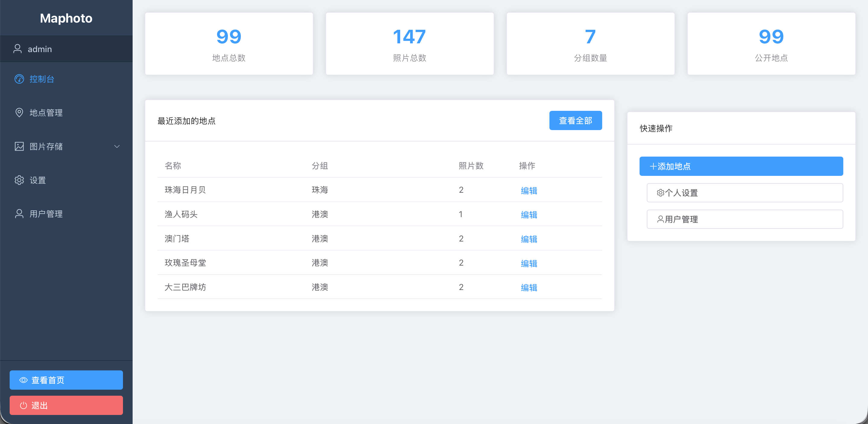
Task: Click the 照片总数 147 statistics card
Action: (x=409, y=44)
